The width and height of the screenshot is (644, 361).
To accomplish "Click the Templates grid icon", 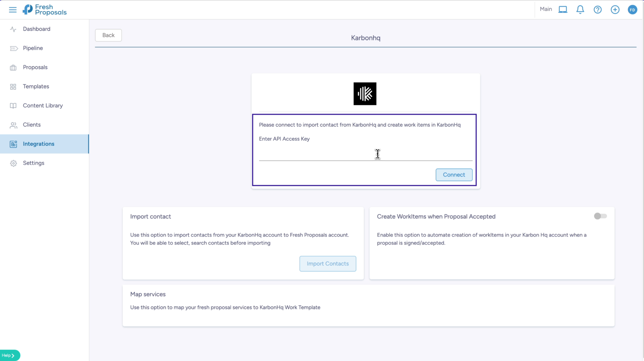I will 13,87.
